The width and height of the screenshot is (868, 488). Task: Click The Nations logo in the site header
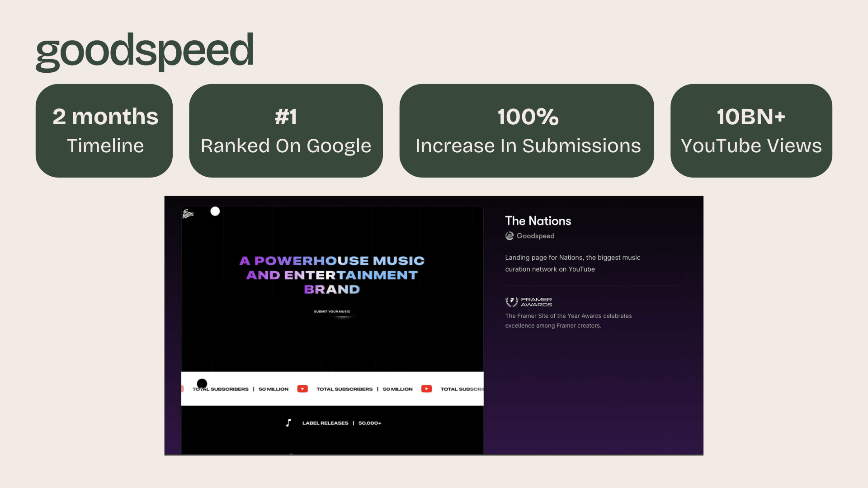coord(188,214)
